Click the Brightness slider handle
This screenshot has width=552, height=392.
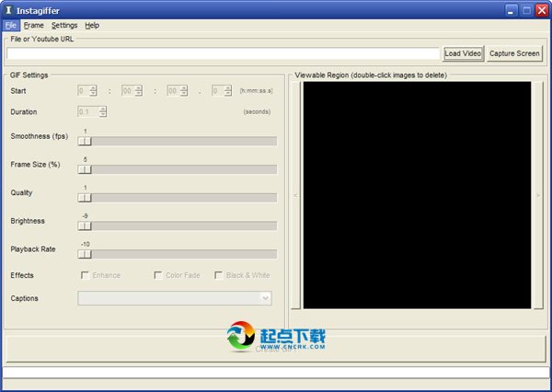[x=85, y=226]
